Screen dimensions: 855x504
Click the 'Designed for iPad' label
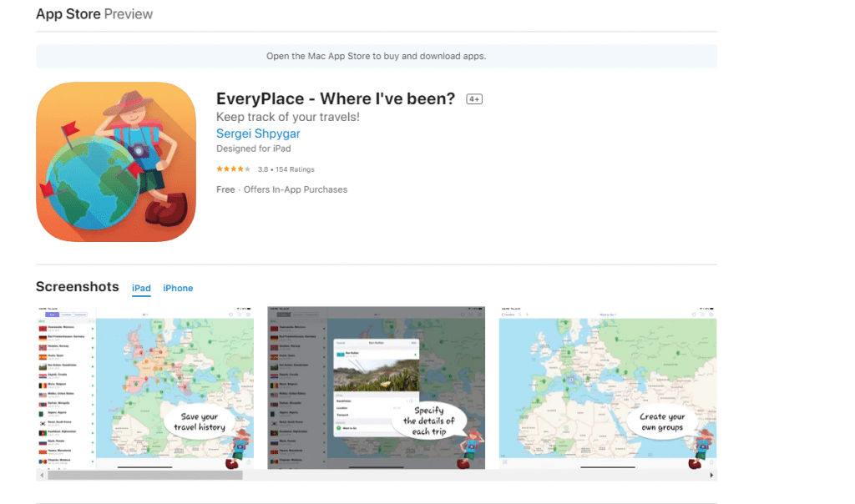[254, 149]
